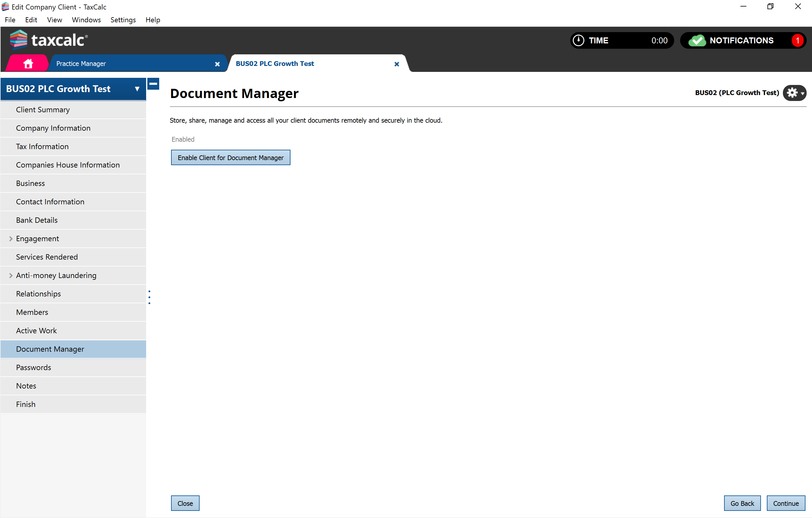Open Companies House Information page

click(x=73, y=165)
